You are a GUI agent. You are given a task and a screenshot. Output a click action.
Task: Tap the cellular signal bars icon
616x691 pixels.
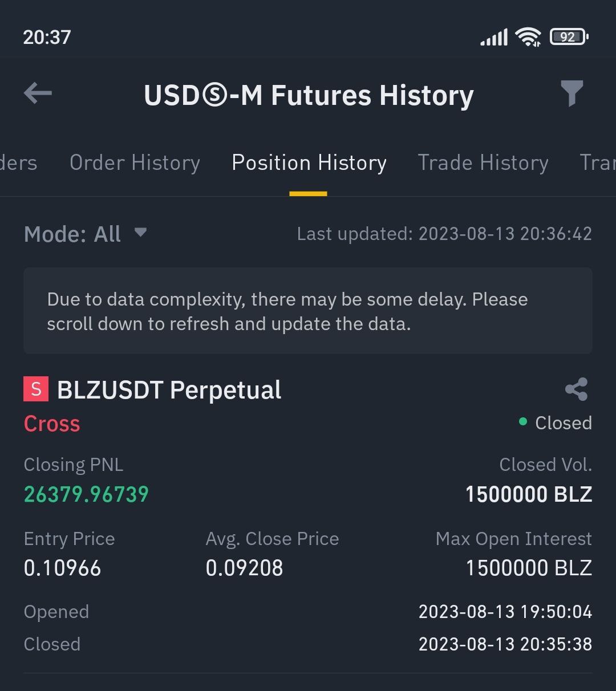494,38
